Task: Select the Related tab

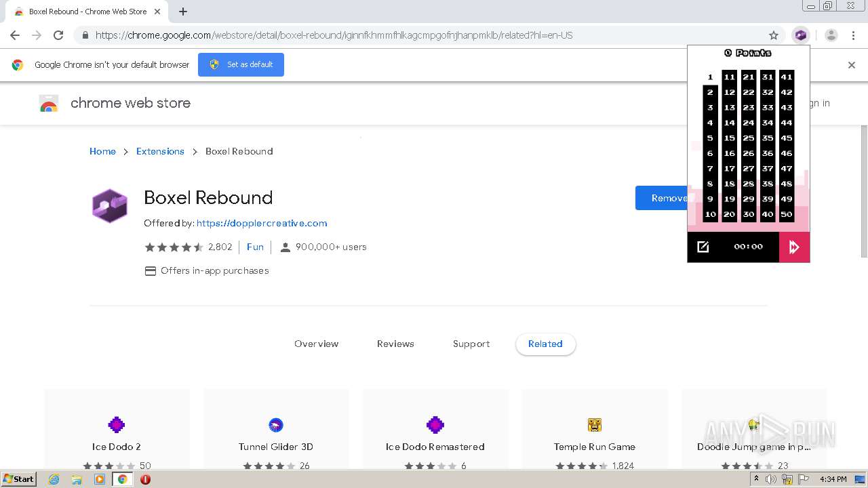Action: [x=545, y=344]
